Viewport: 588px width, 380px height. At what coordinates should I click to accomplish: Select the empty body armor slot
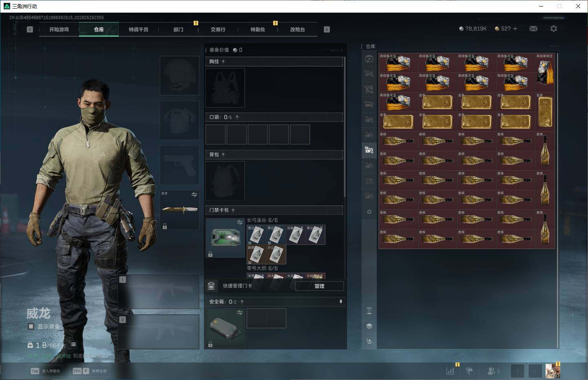click(179, 121)
